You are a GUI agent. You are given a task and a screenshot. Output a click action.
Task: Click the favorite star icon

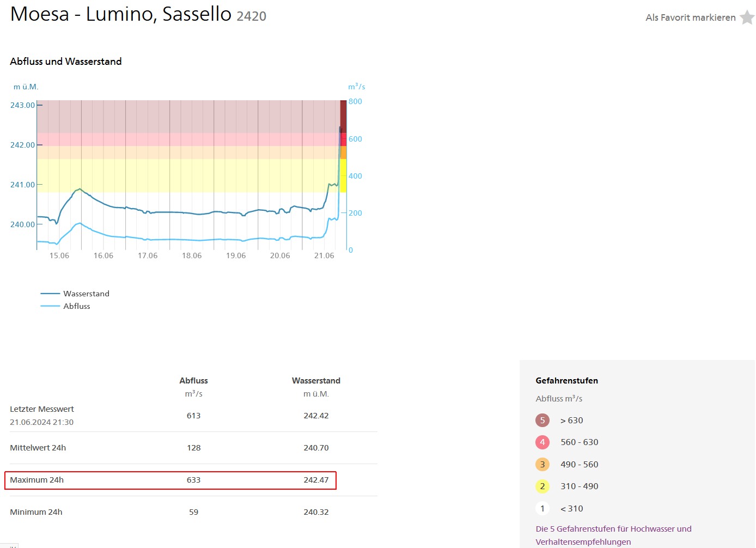(747, 17)
